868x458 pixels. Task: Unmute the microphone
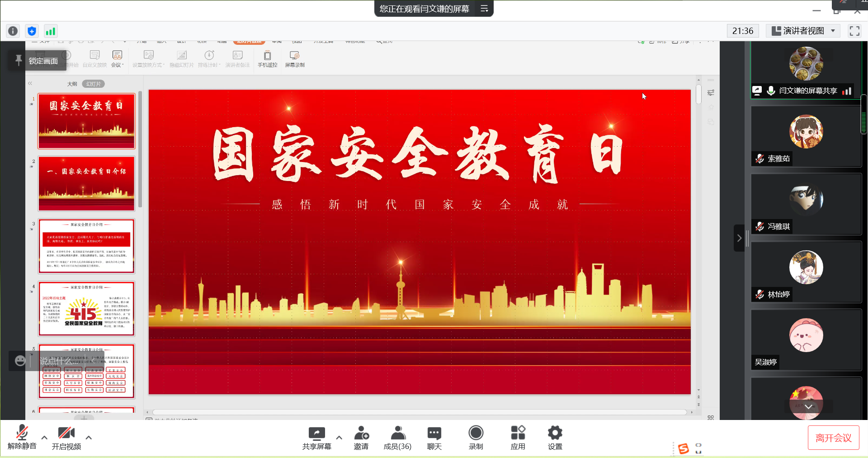point(22,438)
